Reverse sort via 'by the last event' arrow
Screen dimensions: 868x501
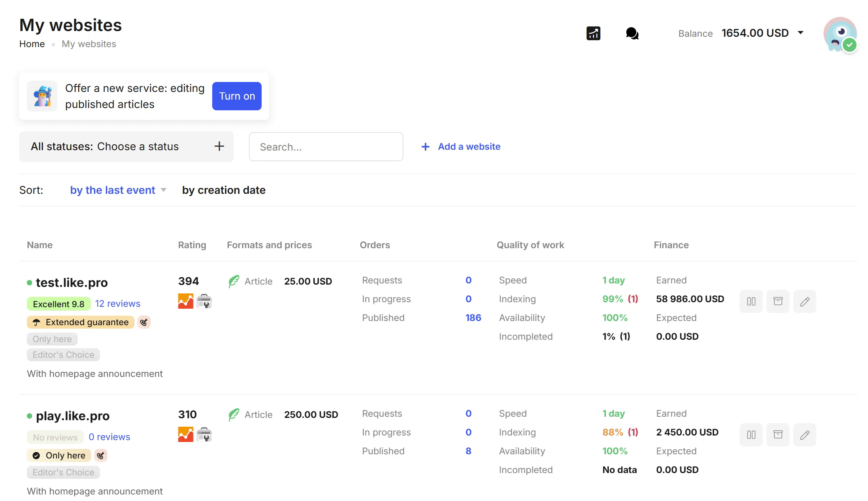164,190
